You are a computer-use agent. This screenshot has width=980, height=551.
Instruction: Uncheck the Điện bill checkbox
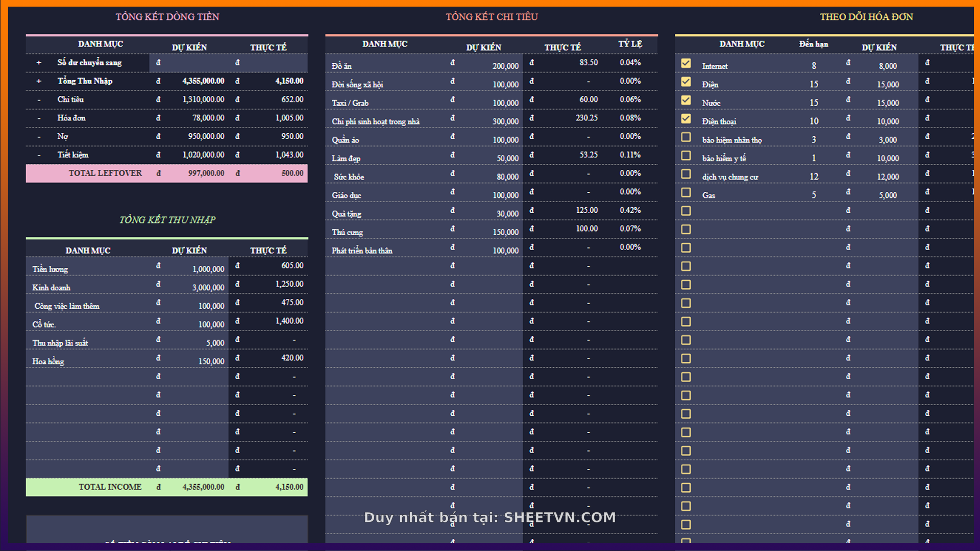click(686, 82)
